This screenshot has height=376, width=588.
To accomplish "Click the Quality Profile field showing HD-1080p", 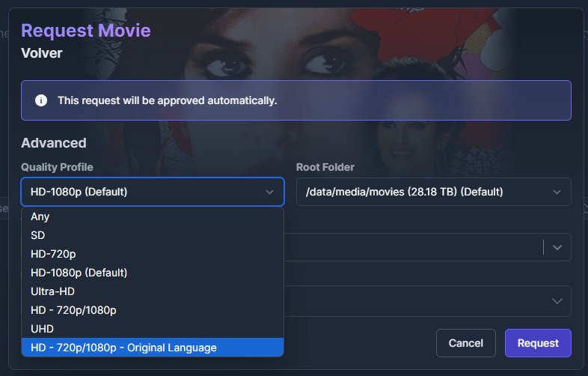I will (142, 192).
